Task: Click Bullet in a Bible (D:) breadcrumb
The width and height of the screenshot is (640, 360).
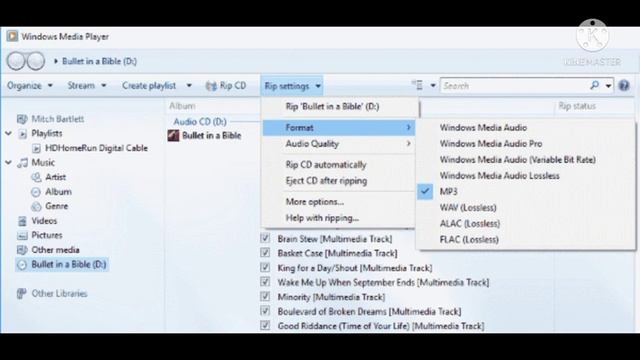Action: pyautogui.click(x=99, y=61)
